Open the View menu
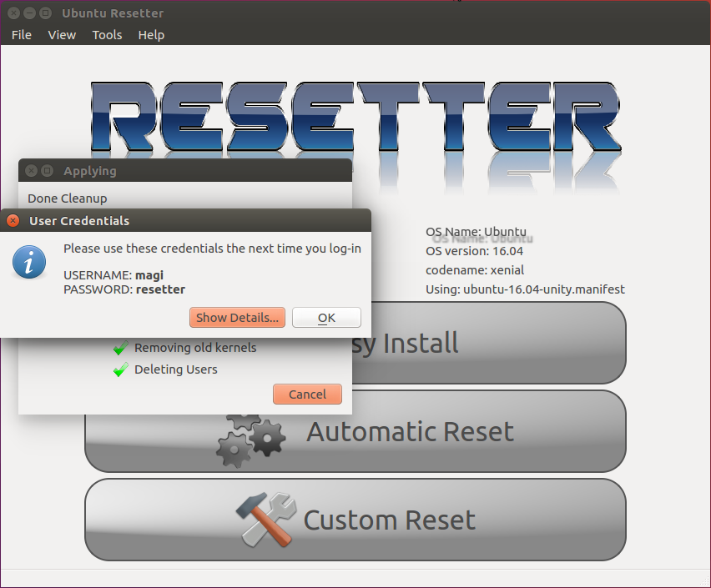 [x=62, y=35]
